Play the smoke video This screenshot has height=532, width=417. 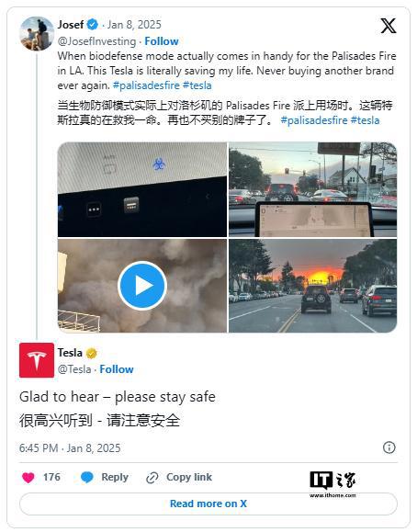pyautogui.click(x=142, y=286)
